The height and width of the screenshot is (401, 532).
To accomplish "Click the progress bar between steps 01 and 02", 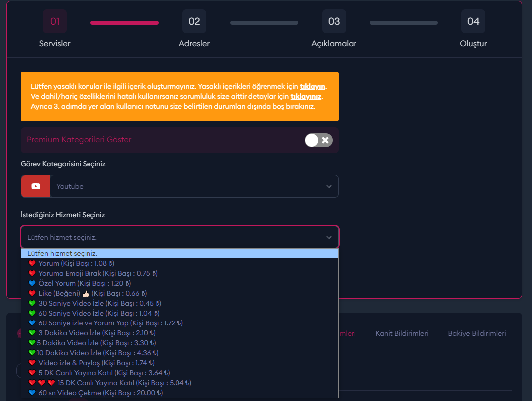I will pos(124,23).
